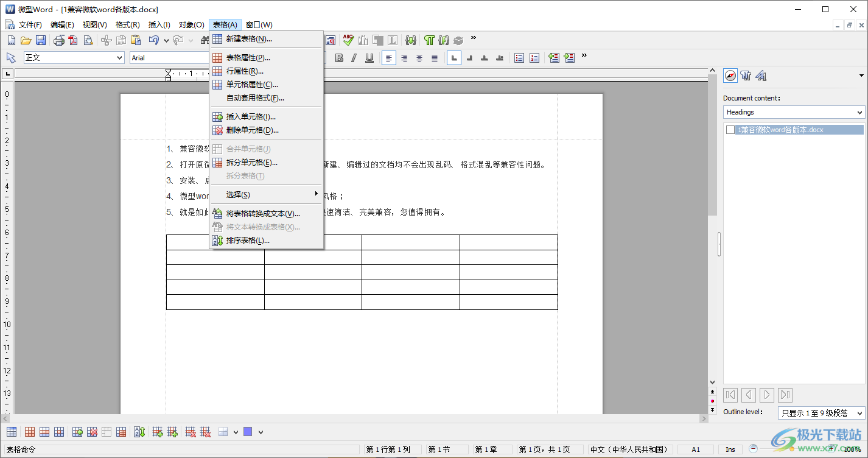Open the A1 styles panel icon in sidebar
The image size is (868, 458).
761,76
